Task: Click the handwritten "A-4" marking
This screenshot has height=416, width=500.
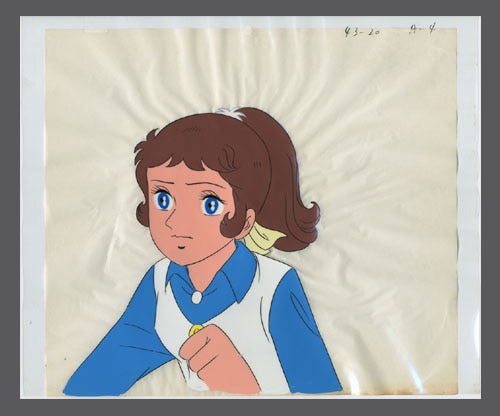Action: click(x=422, y=30)
